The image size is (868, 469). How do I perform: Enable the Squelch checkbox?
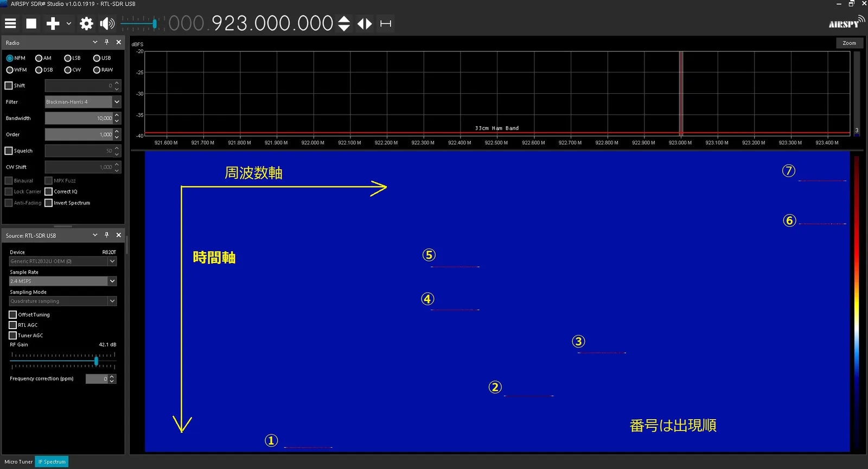coord(9,151)
